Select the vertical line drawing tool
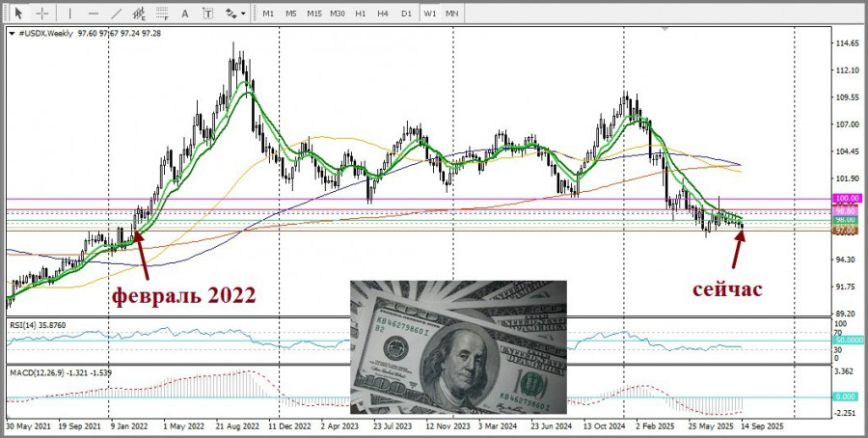The height and width of the screenshot is (438, 868). coord(69,14)
